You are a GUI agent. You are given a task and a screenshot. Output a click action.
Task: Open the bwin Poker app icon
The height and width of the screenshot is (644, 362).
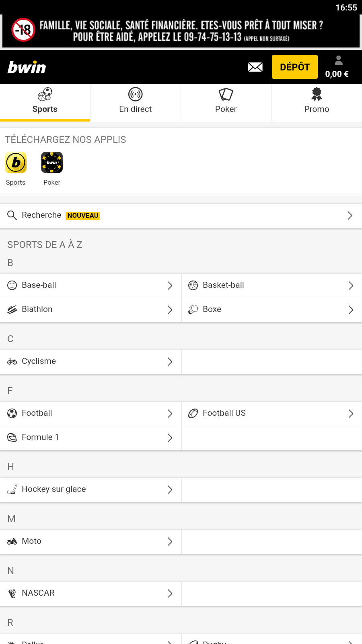[x=52, y=163]
